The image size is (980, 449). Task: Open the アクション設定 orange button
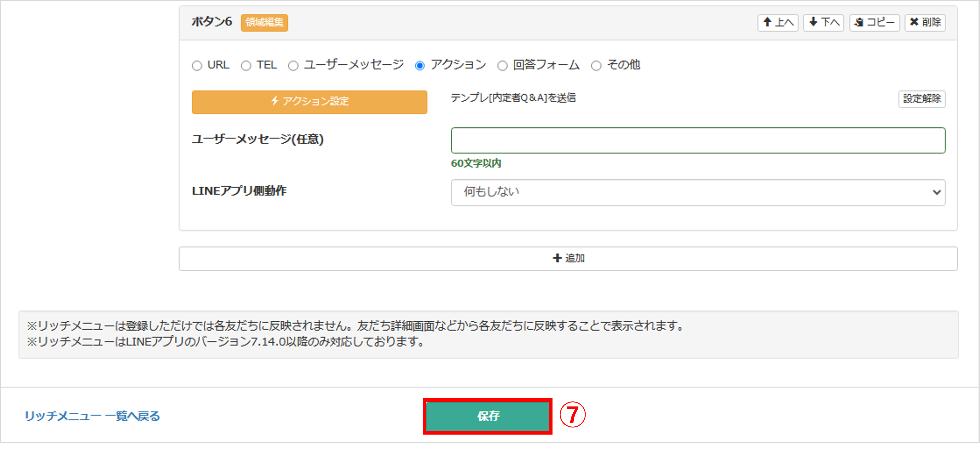coord(309,102)
